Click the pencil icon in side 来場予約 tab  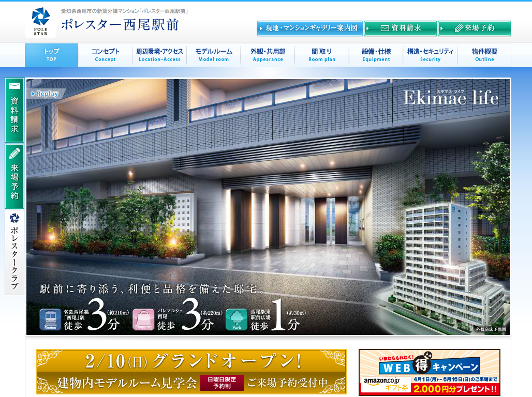coord(14,152)
